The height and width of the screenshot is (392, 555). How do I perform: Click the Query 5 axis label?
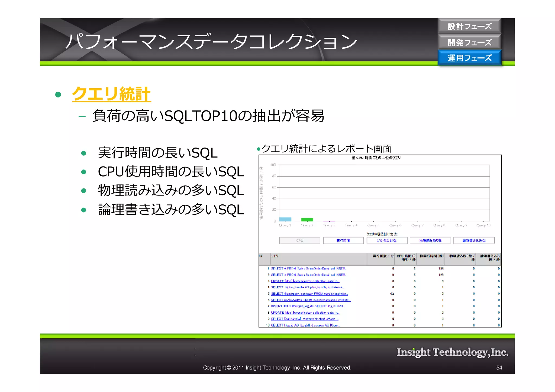click(x=373, y=225)
